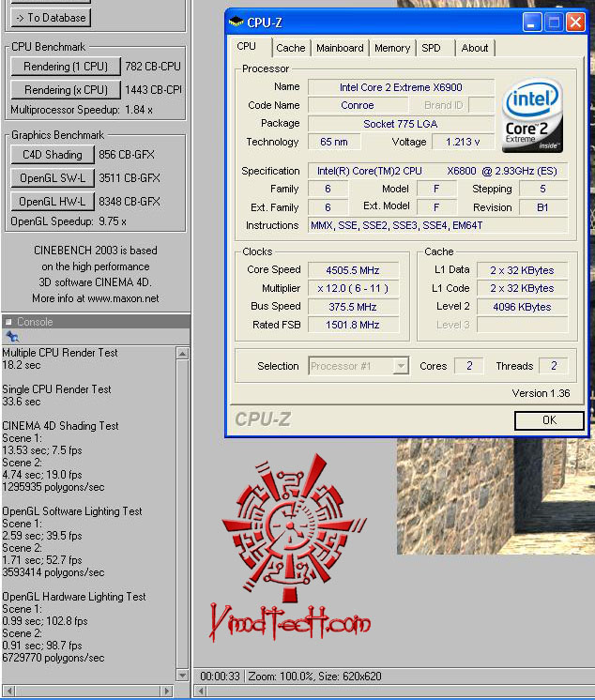Start the OpenGL HW-L test
Image resolution: width=595 pixels, height=700 pixels.
[53, 202]
